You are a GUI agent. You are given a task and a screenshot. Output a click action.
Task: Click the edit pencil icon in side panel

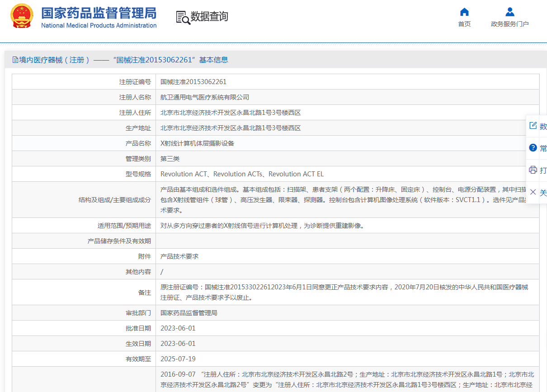pyautogui.click(x=533, y=126)
